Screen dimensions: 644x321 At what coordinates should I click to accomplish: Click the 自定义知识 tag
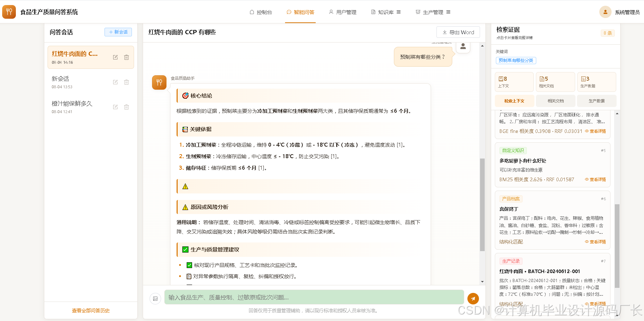(x=513, y=151)
